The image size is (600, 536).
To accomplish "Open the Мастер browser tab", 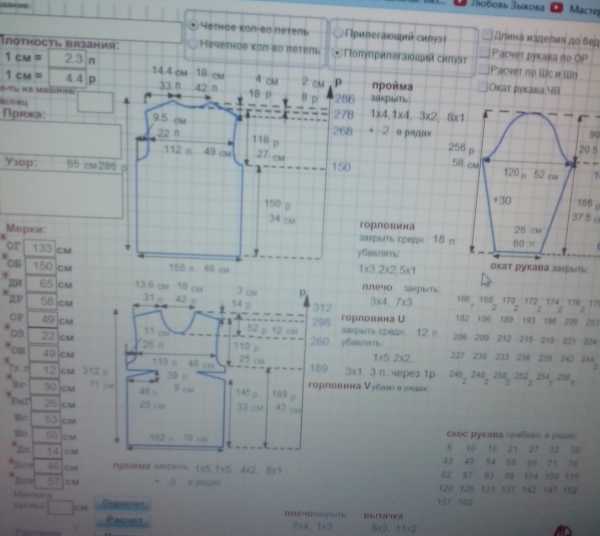I will [578, 8].
